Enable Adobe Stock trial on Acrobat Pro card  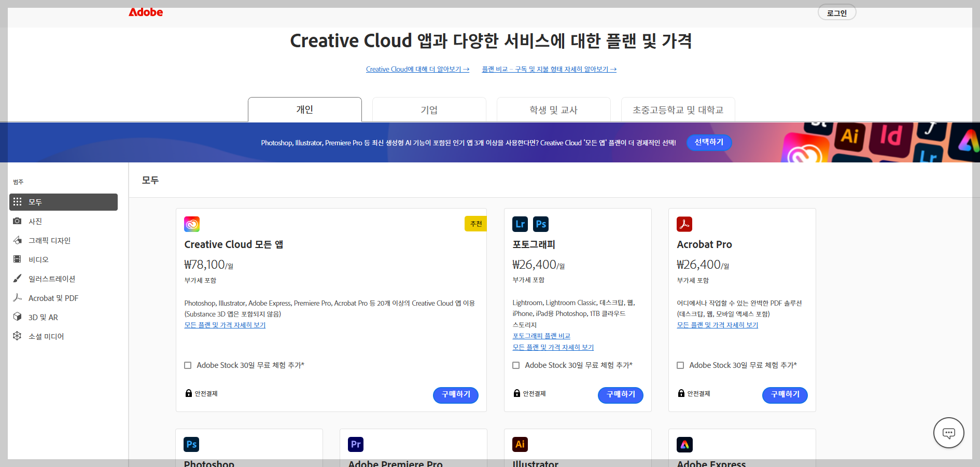(x=680, y=365)
